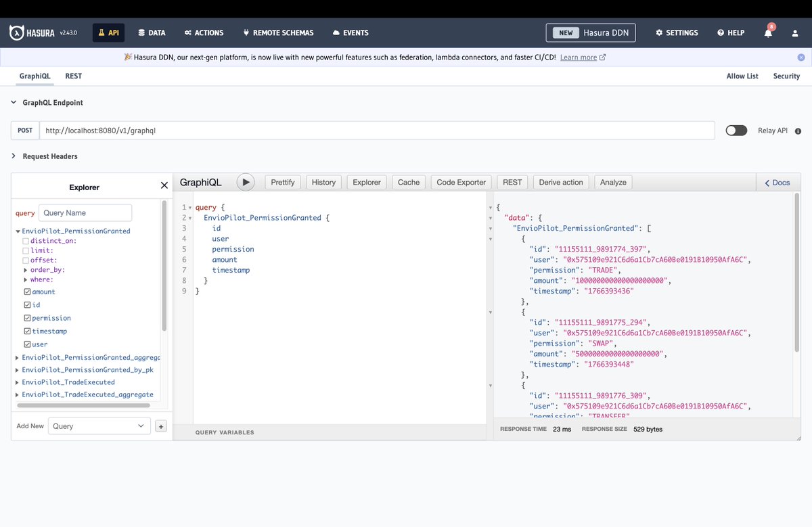
Task: Open the Code Exporter
Action: (461, 182)
